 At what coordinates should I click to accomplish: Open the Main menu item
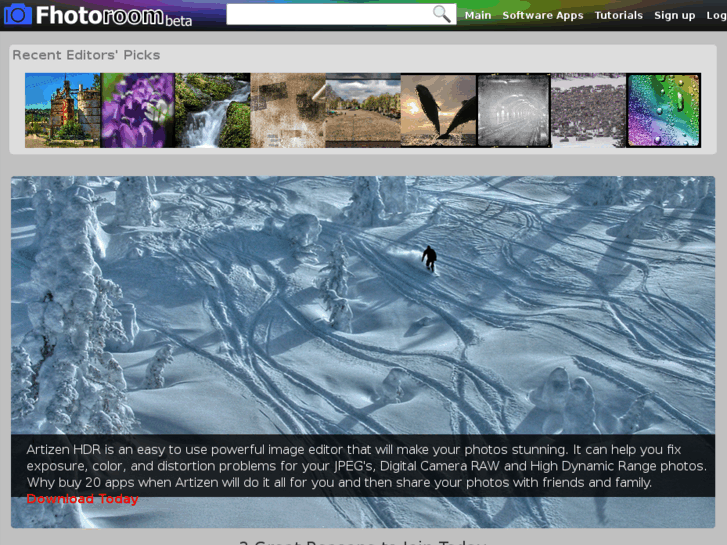tap(478, 15)
